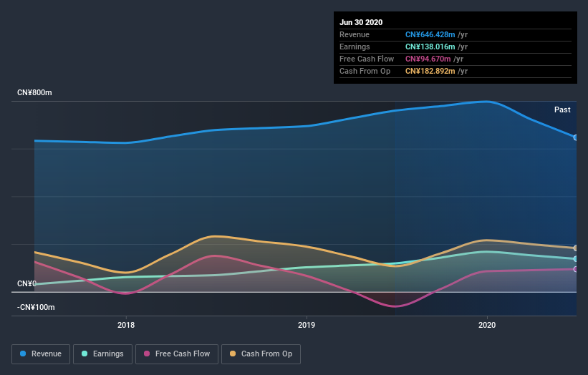Screen dimensions: 588x375
Task: Click the Jun 30 2020 tooltip date
Action: pos(361,22)
